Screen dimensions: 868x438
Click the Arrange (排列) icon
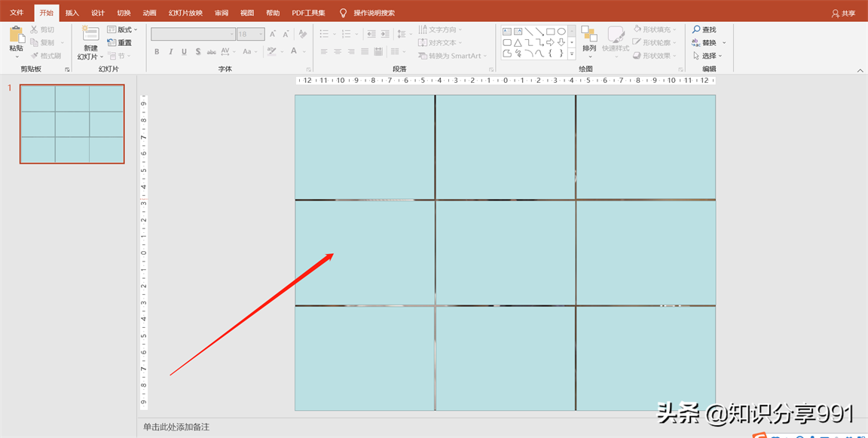point(588,35)
